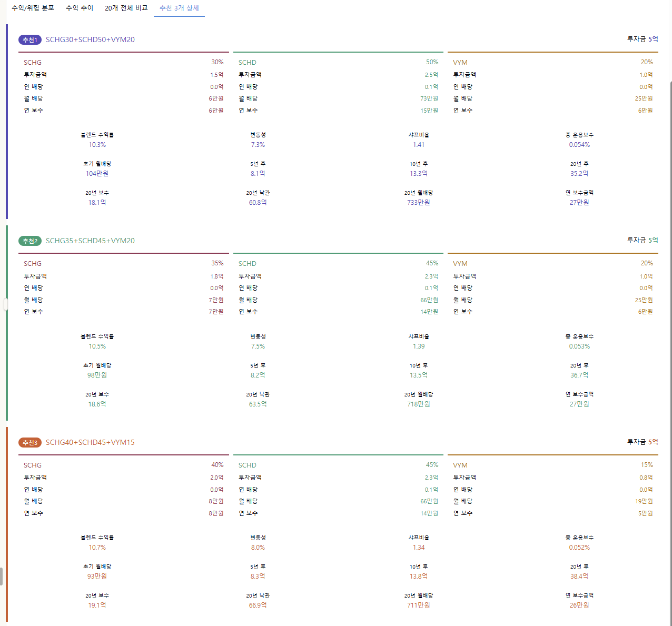This screenshot has width=672, height=626.
Task: Select the title SCHG35+SCHD45+VYM20
Action: click(90, 241)
